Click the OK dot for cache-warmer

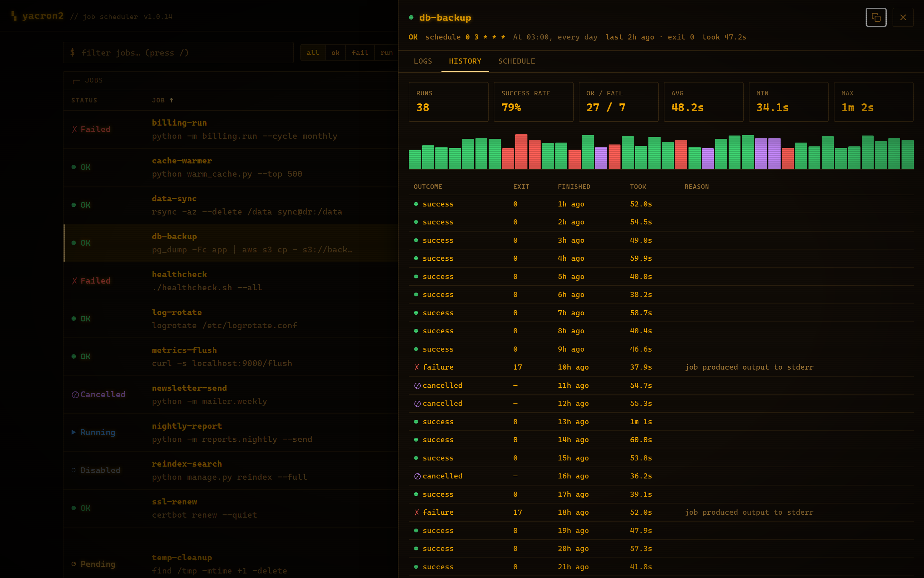(74, 167)
